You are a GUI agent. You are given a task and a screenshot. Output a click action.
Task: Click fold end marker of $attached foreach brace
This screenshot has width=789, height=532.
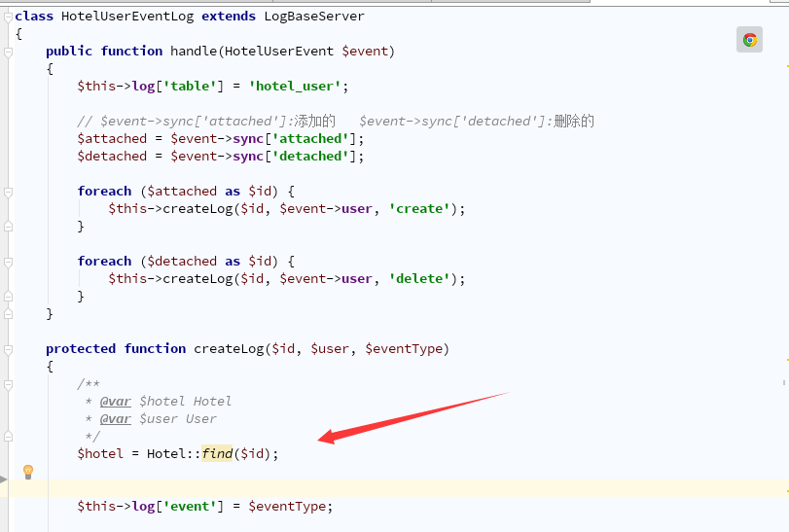click(x=8, y=227)
